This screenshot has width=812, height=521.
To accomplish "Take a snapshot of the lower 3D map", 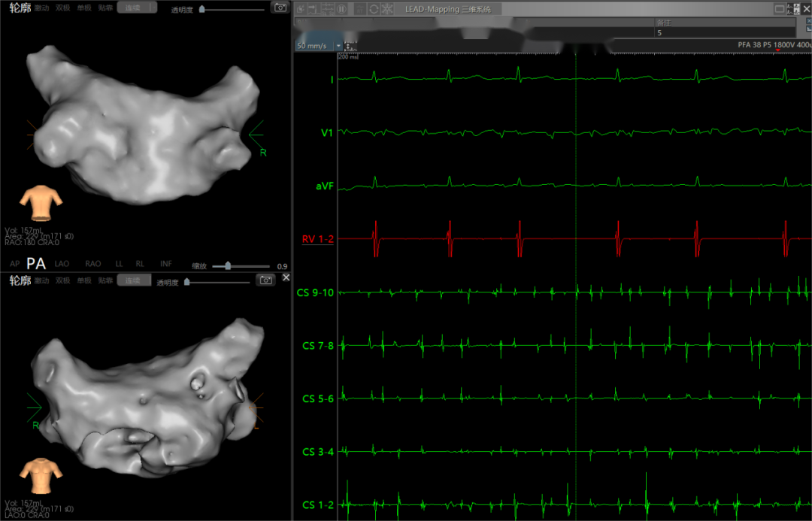I will (x=265, y=280).
